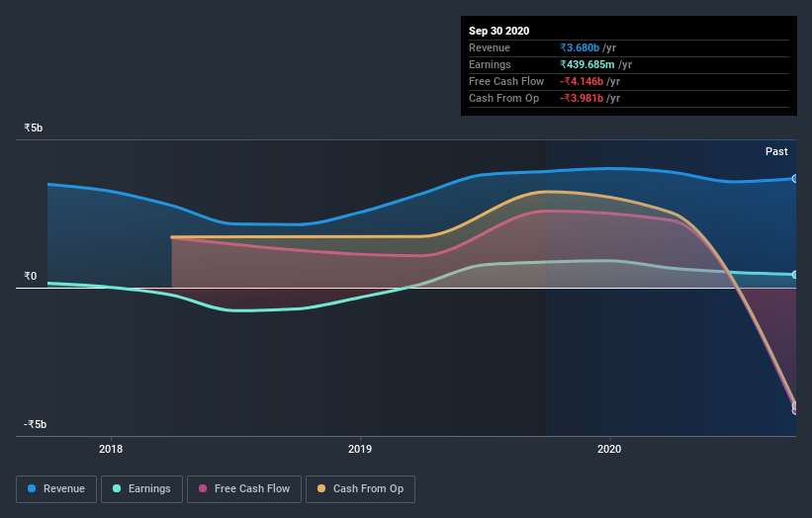Click the teal Earnings end-point marker
Screen dimensions: 812x518
coord(794,275)
